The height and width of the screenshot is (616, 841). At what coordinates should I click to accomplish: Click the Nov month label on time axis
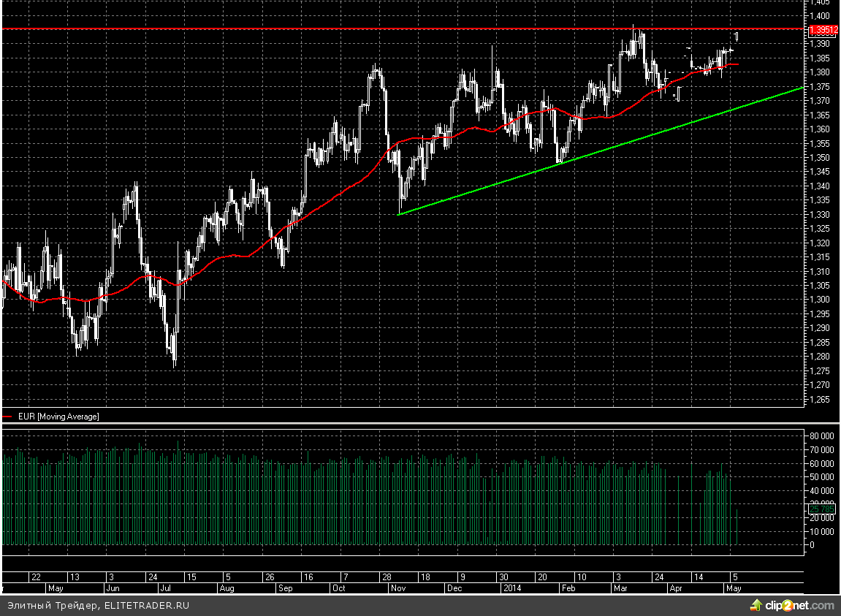399,588
